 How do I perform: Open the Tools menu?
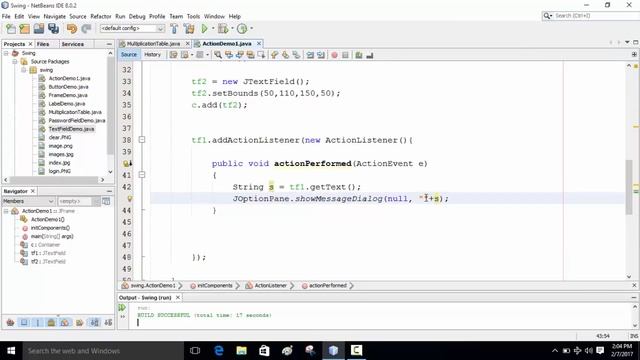[193, 16]
